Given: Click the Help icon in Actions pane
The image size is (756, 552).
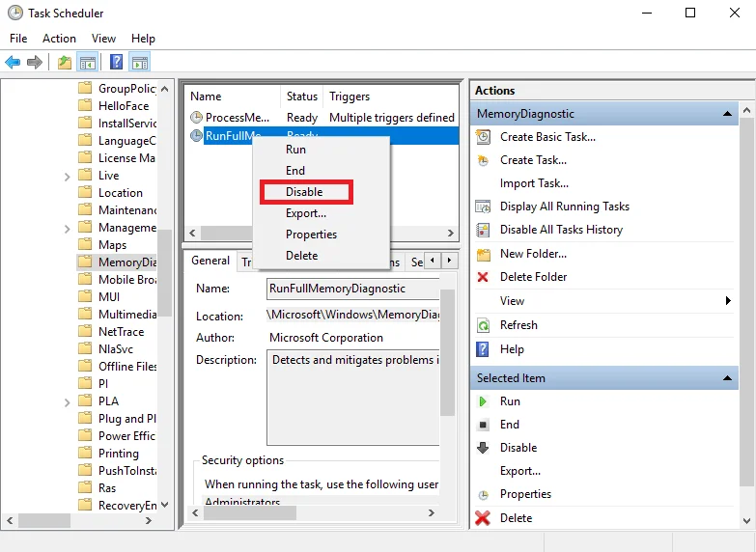Looking at the screenshot, I should (483, 349).
